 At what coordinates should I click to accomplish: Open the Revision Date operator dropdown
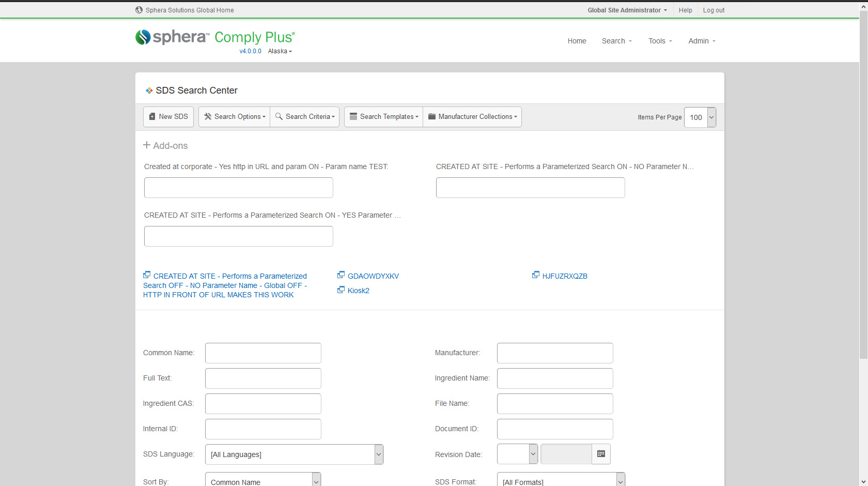point(517,454)
